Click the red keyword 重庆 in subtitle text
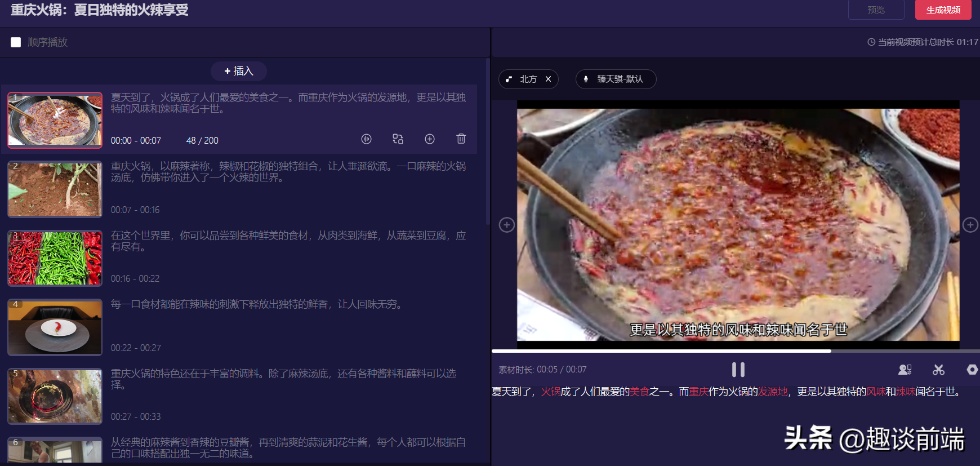The width and height of the screenshot is (980, 466). pos(699,392)
